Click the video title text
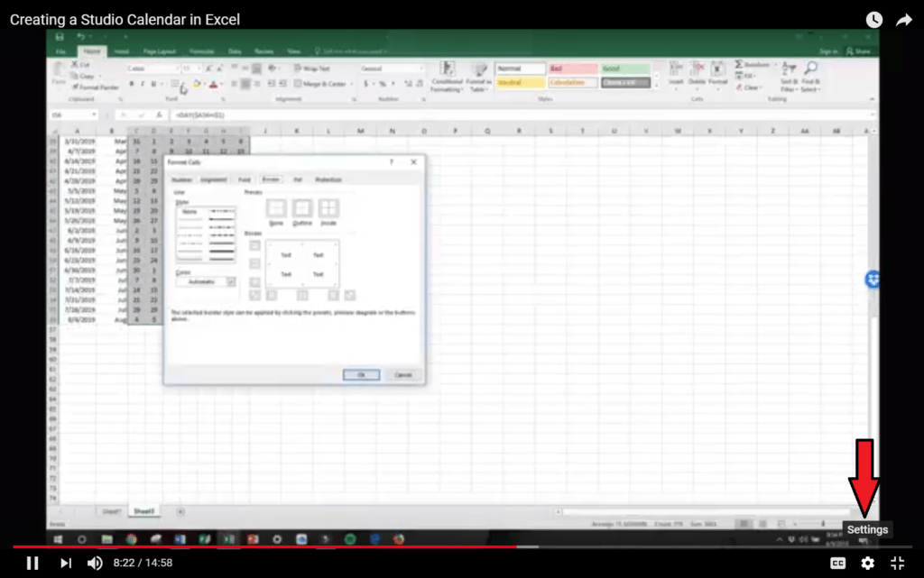Viewport: 924px width, 578px height. [x=125, y=19]
